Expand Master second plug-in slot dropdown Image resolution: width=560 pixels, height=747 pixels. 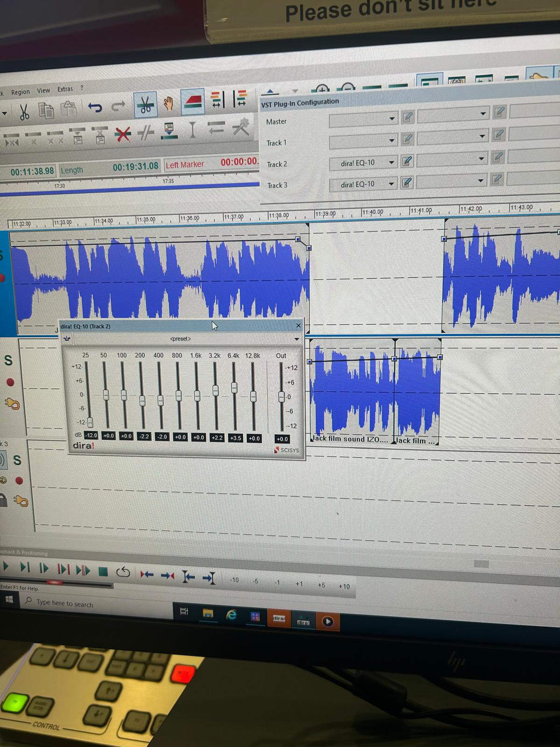click(483, 113)
